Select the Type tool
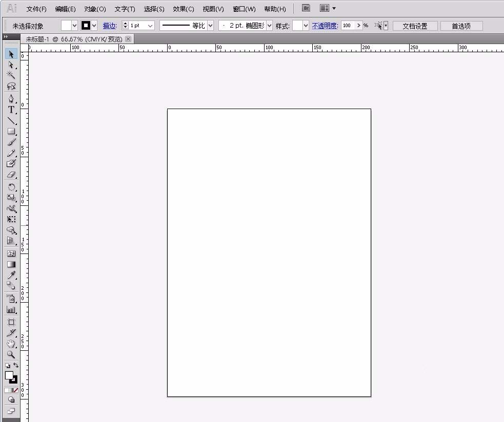504x422 pixels. (11, 110)
